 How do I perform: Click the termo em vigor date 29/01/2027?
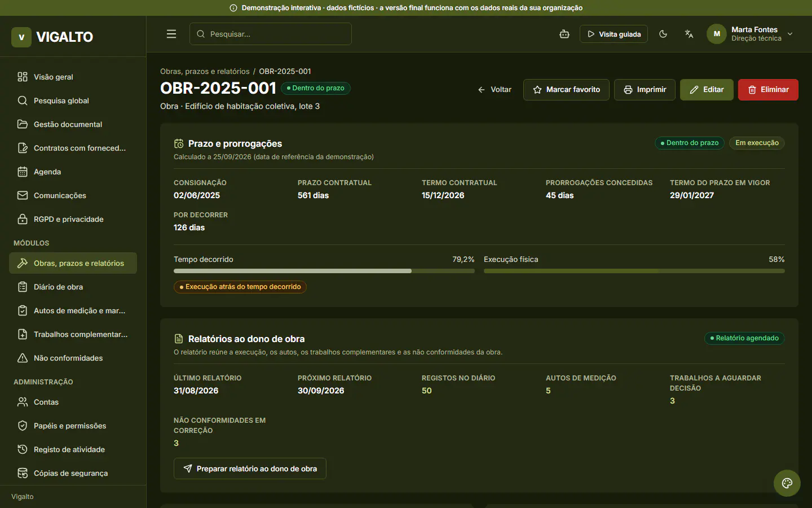point(692,195)
